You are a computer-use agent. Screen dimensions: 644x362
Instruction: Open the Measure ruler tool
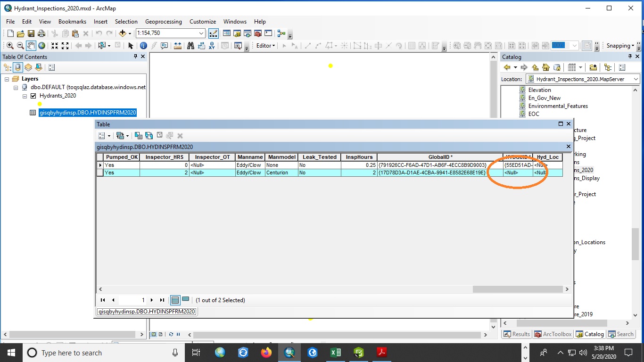[178, 46]
